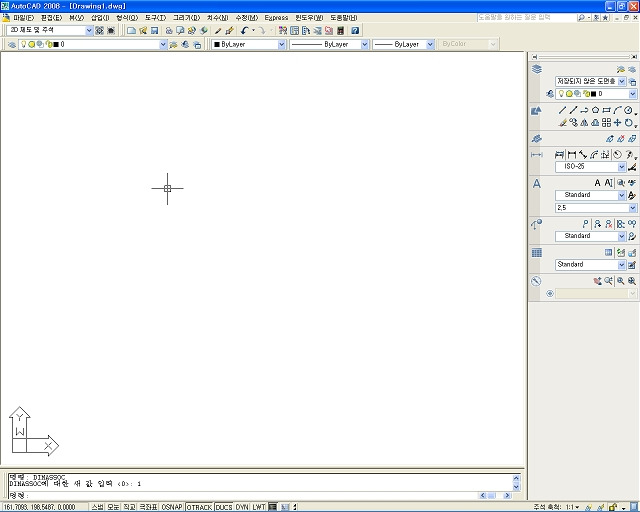Toggle the LWT lineweight display button
The height and width of the screenshot is (512, 640).
259,507
